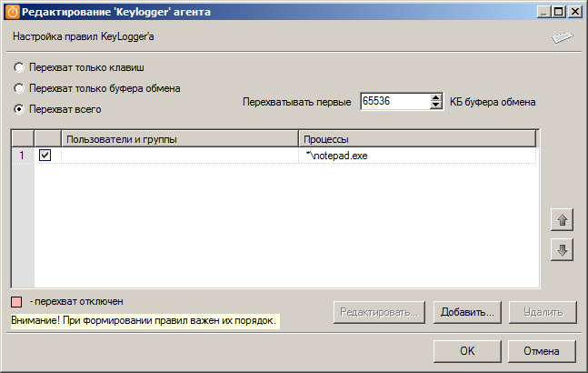Select row number 1 header
This screenshot has height=373, width=588.
tap(22, 156)
